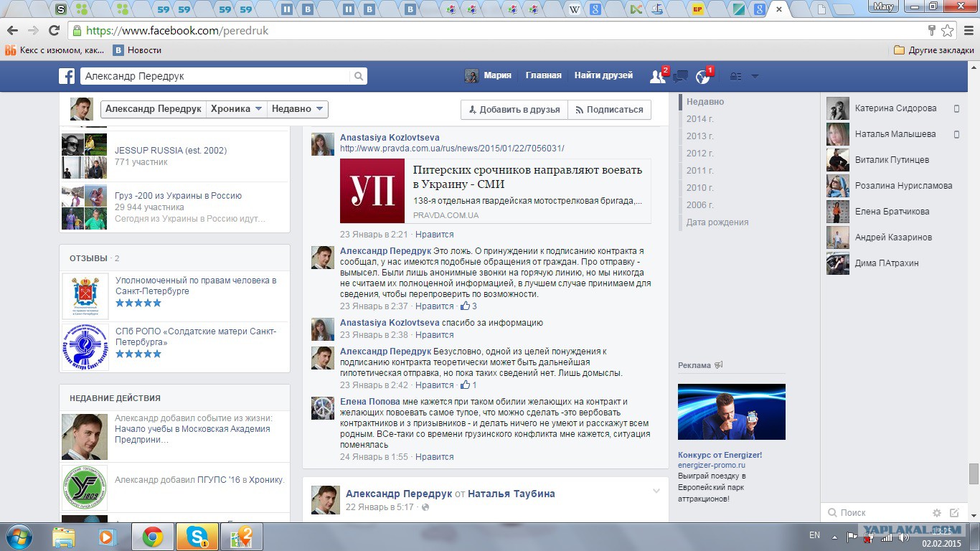980x551 pixels.
Task: Jump to 2011 г. in the timeline
Action: tap(700, 171)
